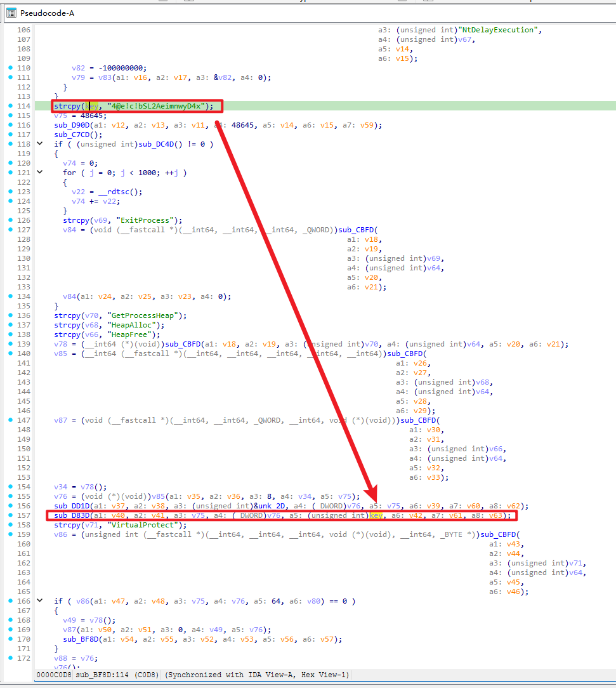
Task: Toggle breakpoint dot on line 114
Action: click(11, 106)
